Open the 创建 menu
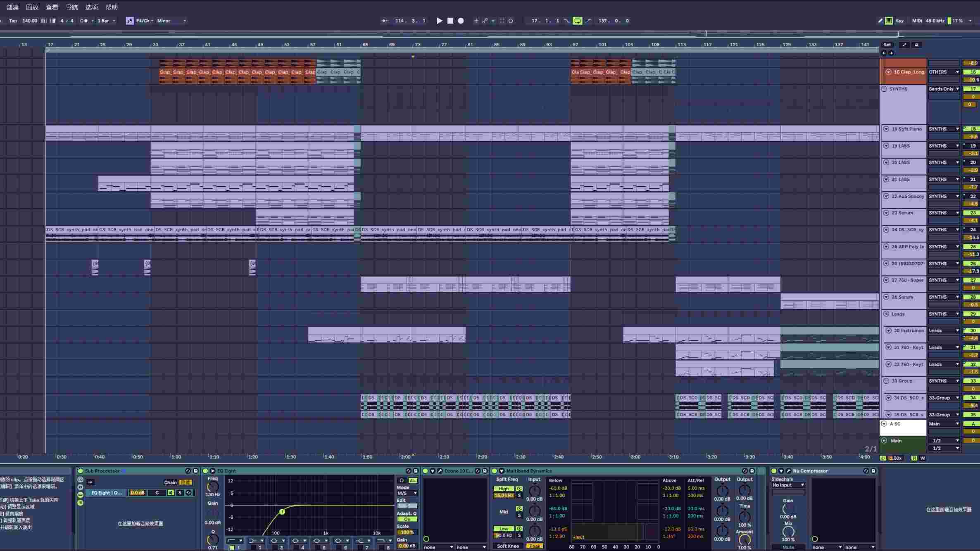This screenshot has width=980, height=551. (12, 7)
